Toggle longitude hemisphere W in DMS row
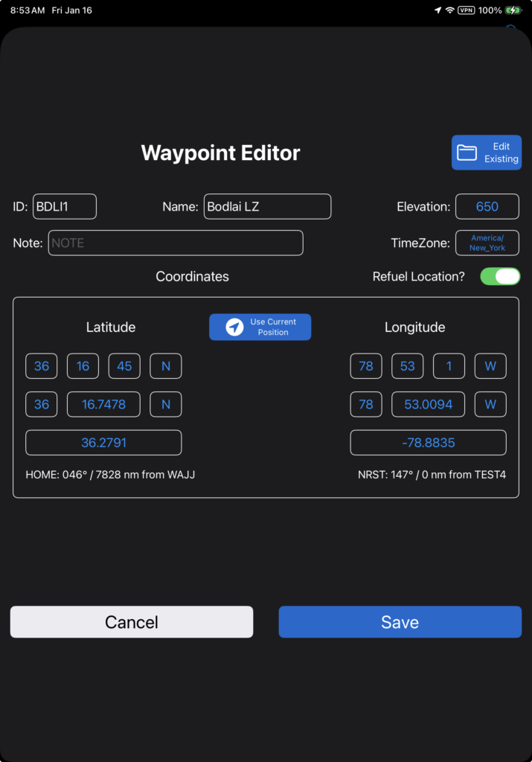The width and height of the screenshot is (532, 762). (x=490, y=366)
